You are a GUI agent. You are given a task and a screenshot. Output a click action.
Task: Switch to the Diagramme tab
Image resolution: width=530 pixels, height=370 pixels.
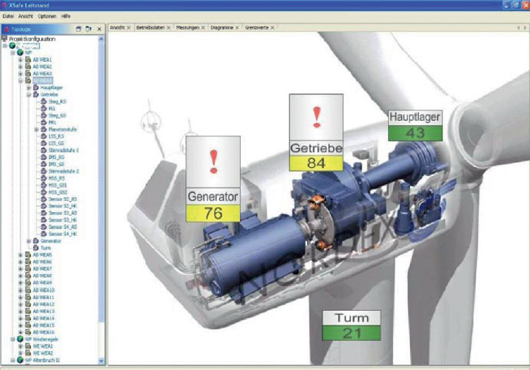222,28
